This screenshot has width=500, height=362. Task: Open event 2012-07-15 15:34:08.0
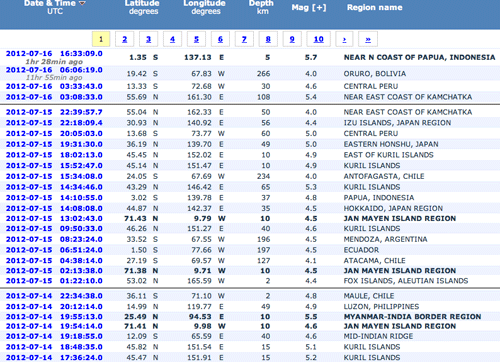(54, 176)
